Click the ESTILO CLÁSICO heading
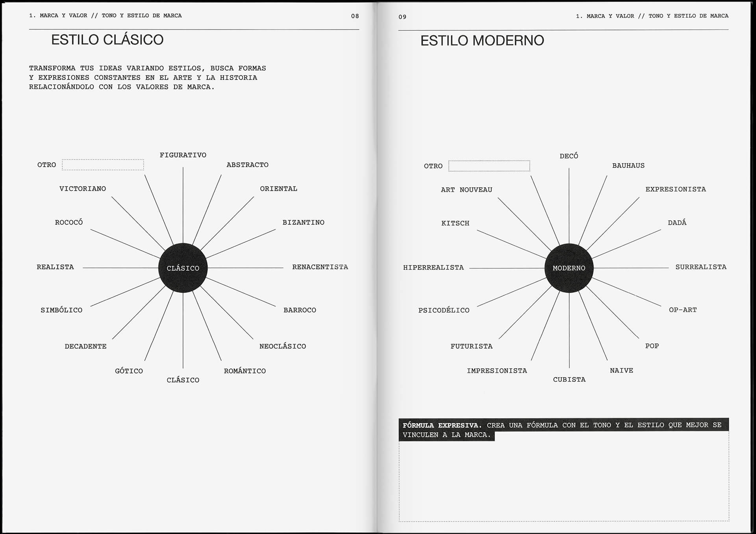 (107, 39)
